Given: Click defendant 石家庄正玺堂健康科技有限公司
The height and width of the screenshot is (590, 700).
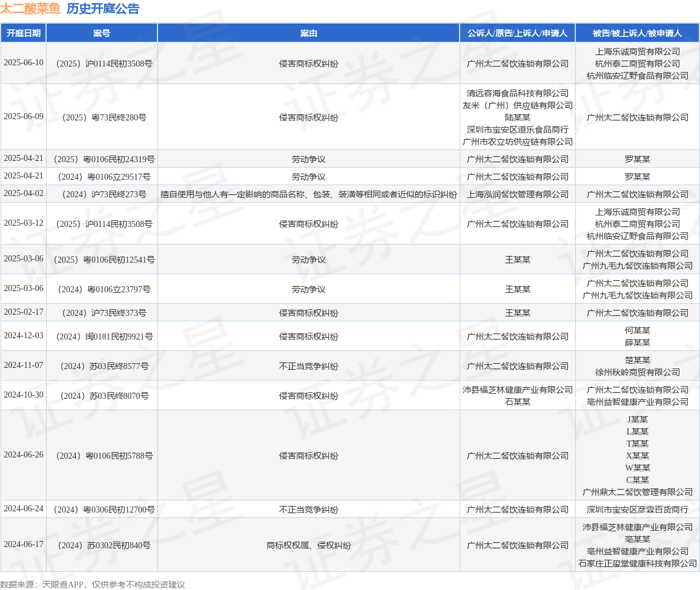Looking at the screenshot, I should [637, 563].
